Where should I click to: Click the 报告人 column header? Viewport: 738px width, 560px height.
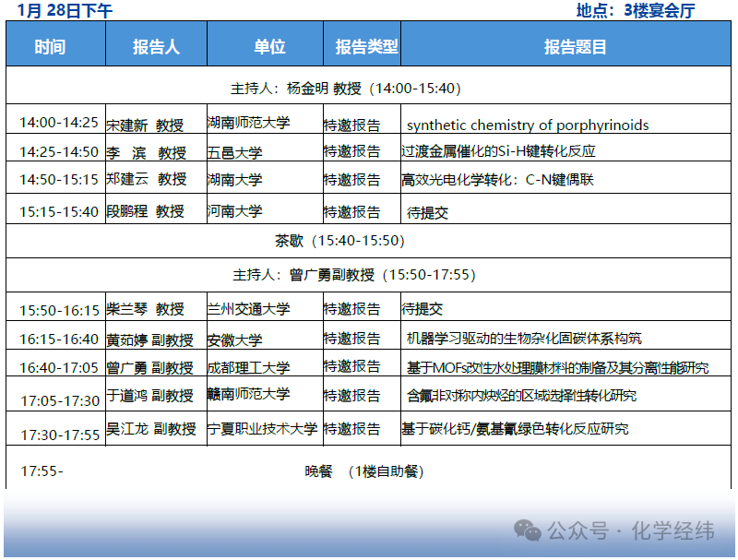pos(156,46)
